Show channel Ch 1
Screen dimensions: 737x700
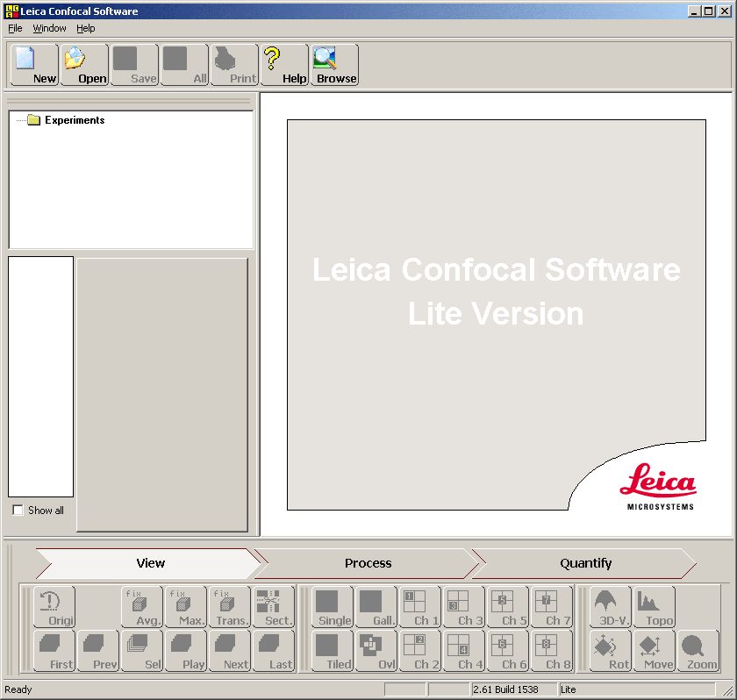(420, 607)
